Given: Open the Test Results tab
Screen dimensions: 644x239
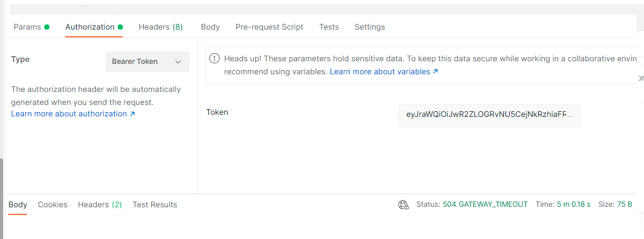Looking at the screenshot, I should (155, 205).
